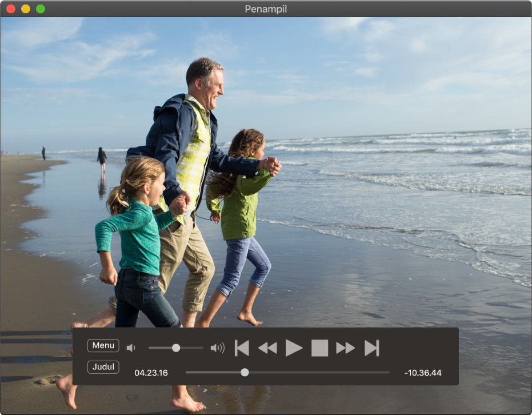Viewport: 532px width, 415px height.
Task: Click the Play button
Action: pyautogui.click(x=294, y=348)
